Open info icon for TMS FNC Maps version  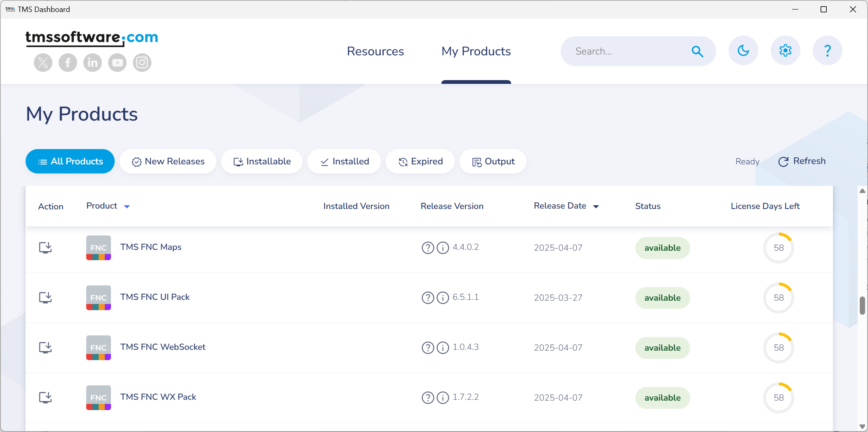click(443, 248)
